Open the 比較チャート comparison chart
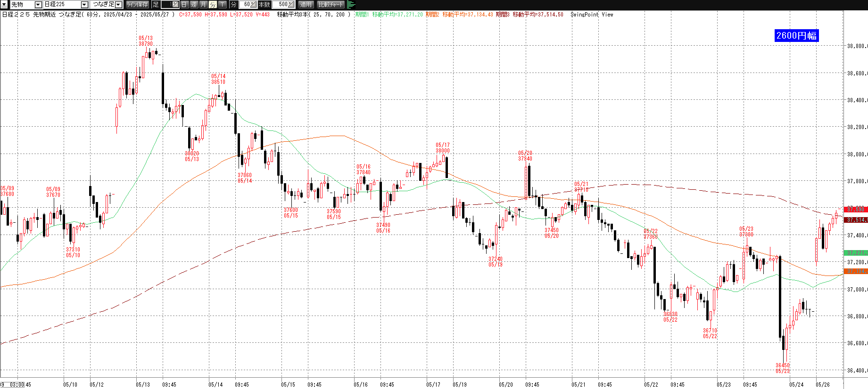 point(331,5)
